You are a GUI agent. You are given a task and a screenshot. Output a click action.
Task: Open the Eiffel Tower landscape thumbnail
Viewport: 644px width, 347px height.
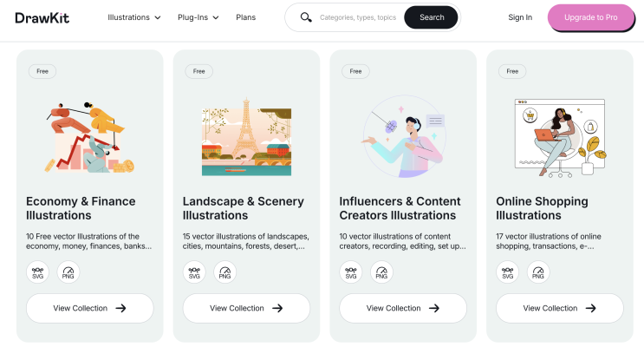[246, 134]
